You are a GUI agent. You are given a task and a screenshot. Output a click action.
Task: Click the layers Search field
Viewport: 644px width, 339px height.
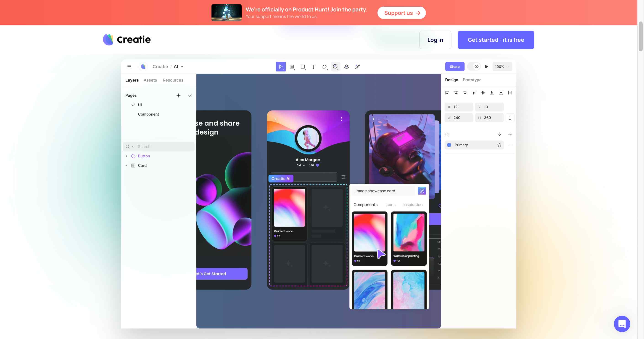pos(158,147)
